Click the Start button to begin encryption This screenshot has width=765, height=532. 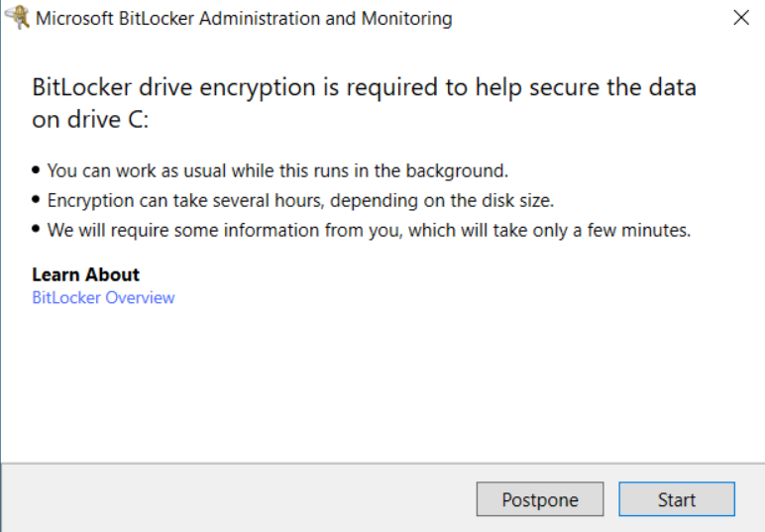tap(677, 499)
